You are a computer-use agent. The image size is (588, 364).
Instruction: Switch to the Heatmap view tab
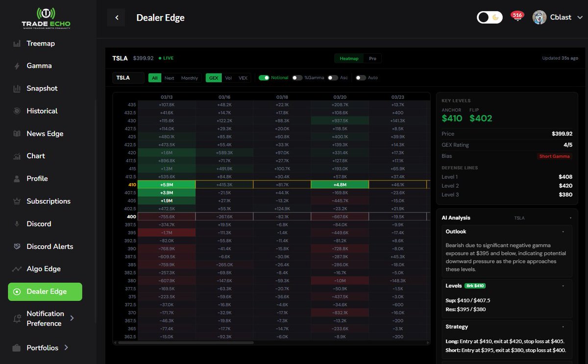click(349, 58)
